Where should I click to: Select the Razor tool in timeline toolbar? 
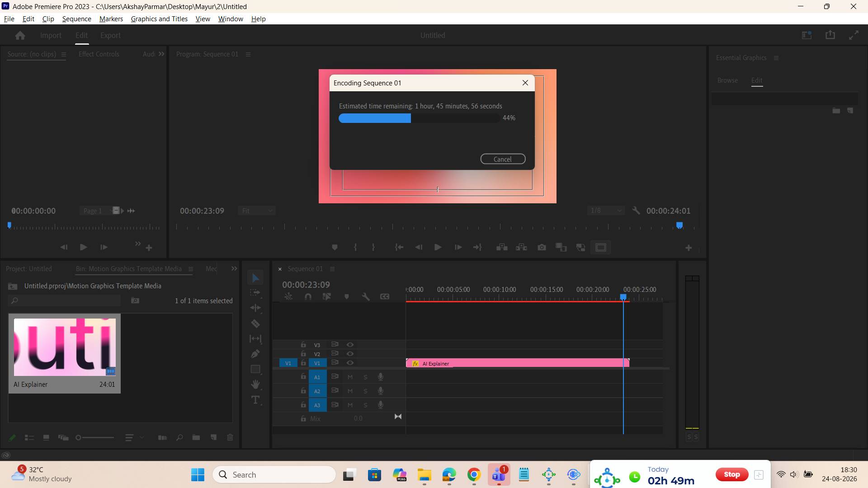tap(255, 324)
